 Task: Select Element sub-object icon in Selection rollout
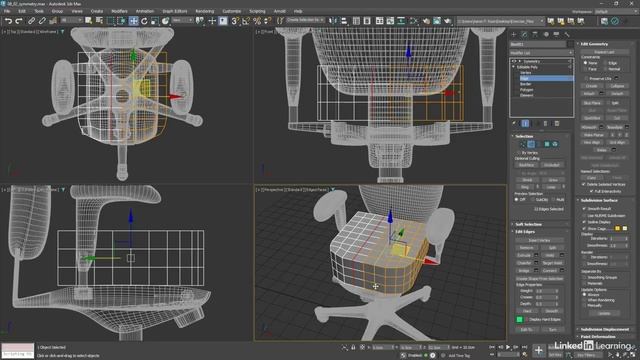click(x=555, y=144)
